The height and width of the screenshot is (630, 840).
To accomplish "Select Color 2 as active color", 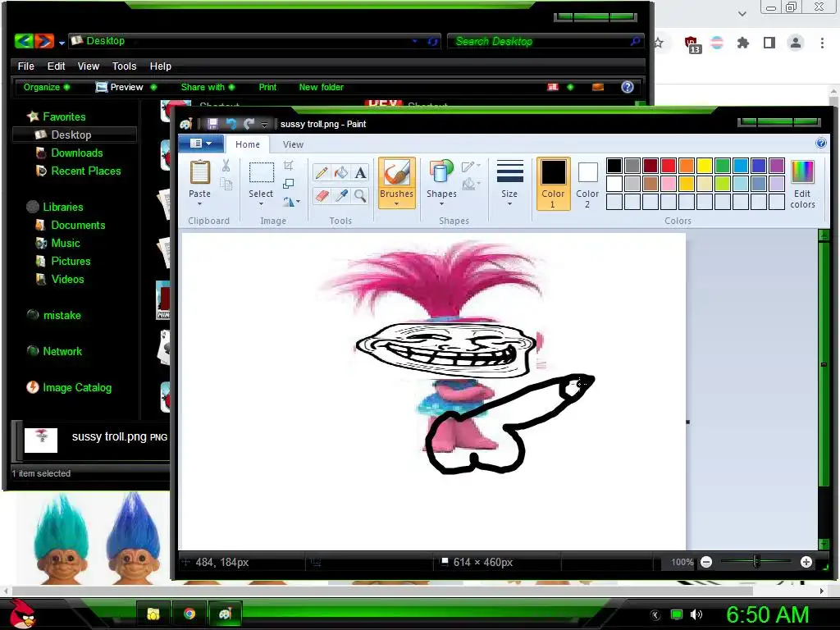I will pyautogui.click(x=587, y=184).
